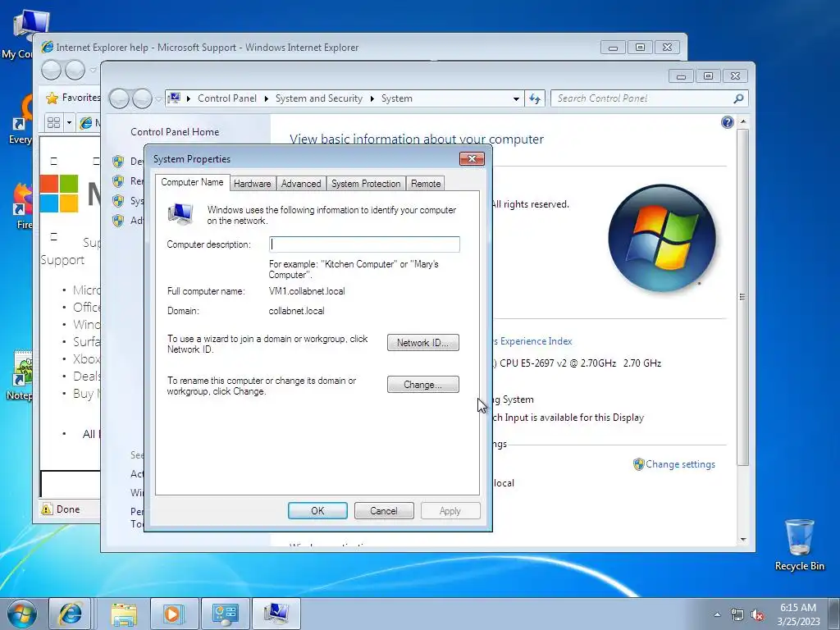This screenshot has height=630, width=840.
Task: Click the Control Panel vertical scrollbar
Action: pos(742,297)
